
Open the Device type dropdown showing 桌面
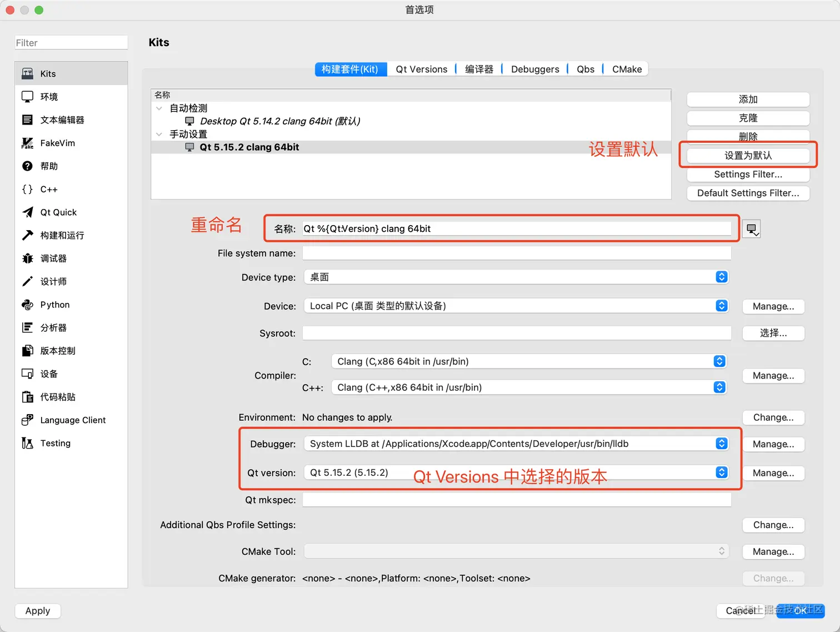point(516,277)
